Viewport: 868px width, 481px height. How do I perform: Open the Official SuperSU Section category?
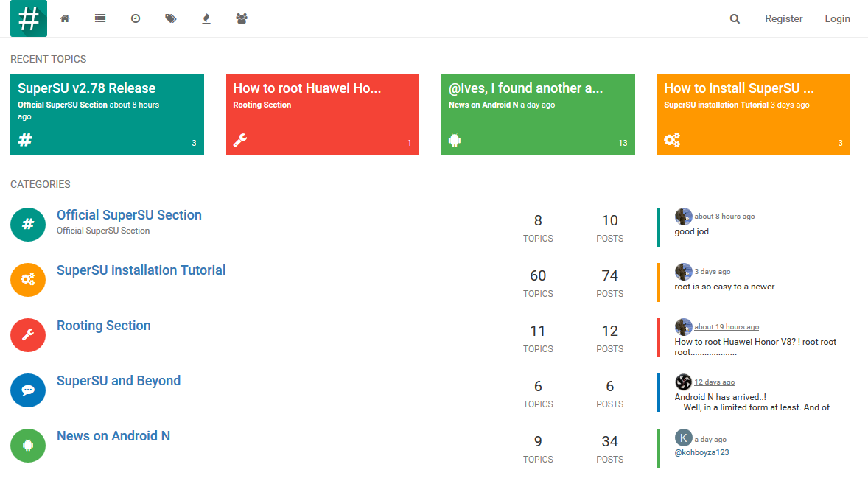point(129,215)
